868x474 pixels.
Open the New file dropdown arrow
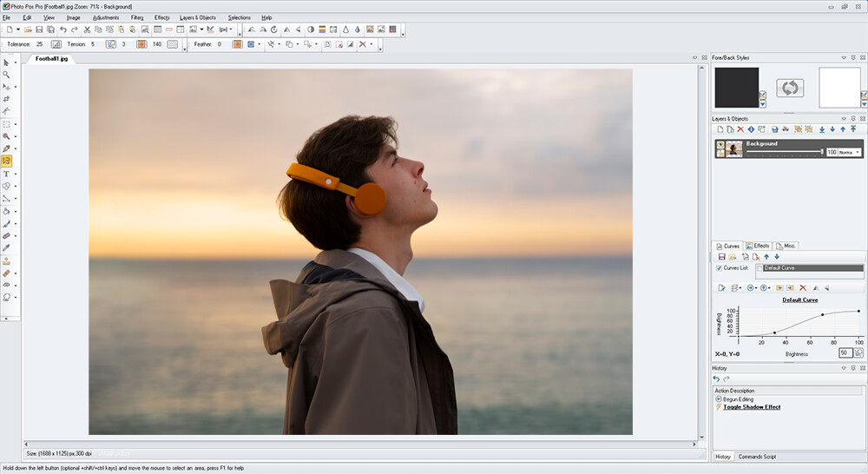tap(17, 30)
